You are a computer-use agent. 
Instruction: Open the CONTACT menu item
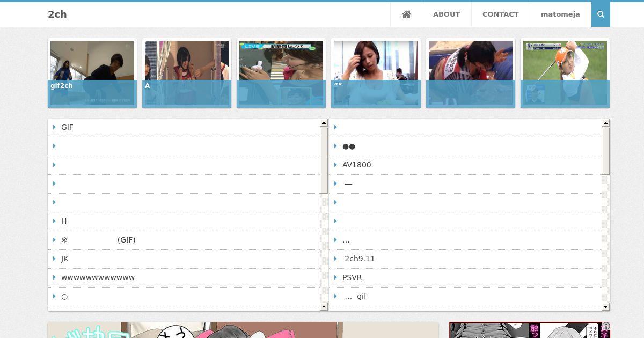tap(500, 14)
